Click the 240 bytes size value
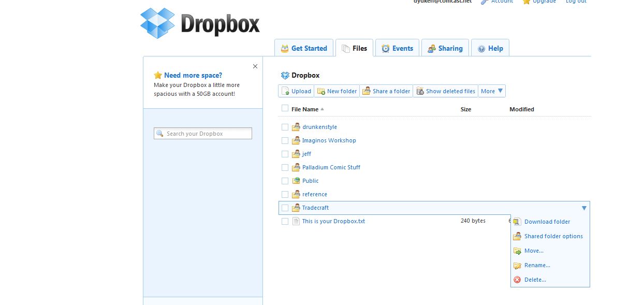The width and height of the screenshot is (644, 305). tap(473, 221)
